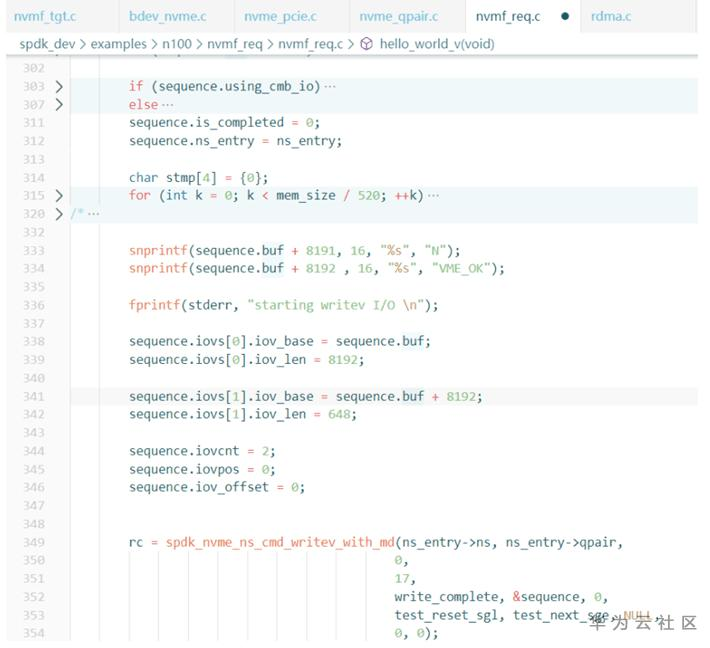Click unsaved-changes dot on nvmf_req.c tab

coord(565,16)
